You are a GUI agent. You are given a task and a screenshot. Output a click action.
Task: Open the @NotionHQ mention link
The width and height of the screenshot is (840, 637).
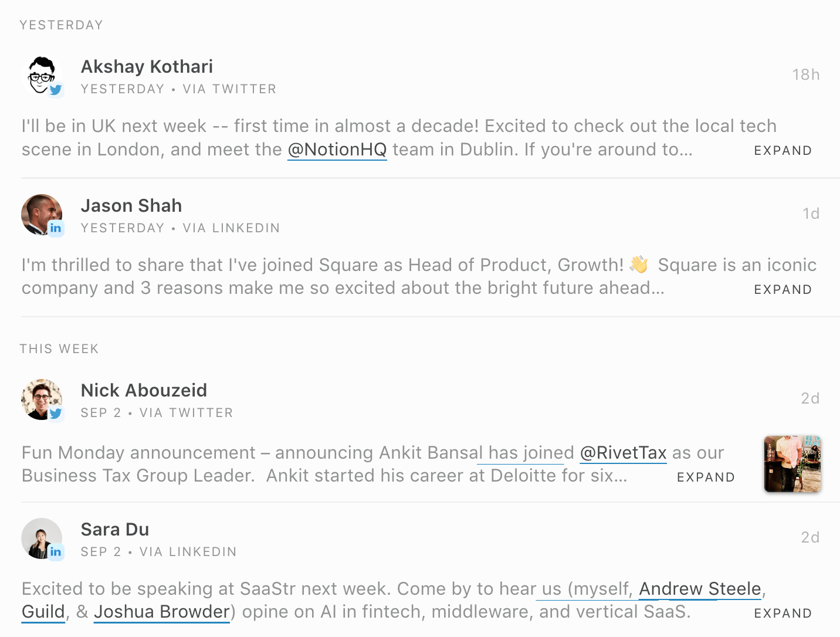coord(337,150)
